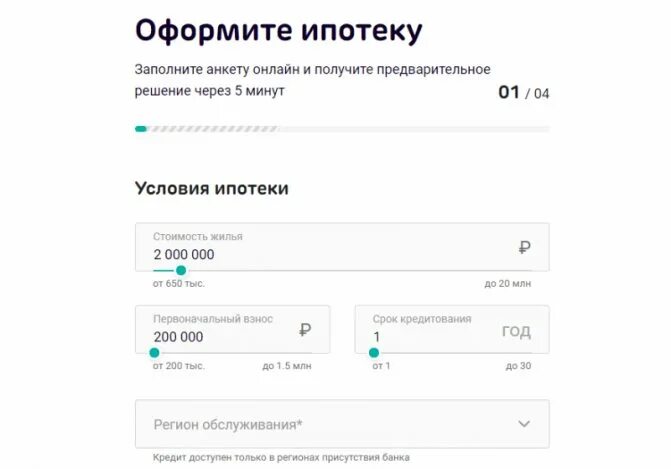
Task: Click the до 20 млн maximum label
Action: (x=508, y=284)
